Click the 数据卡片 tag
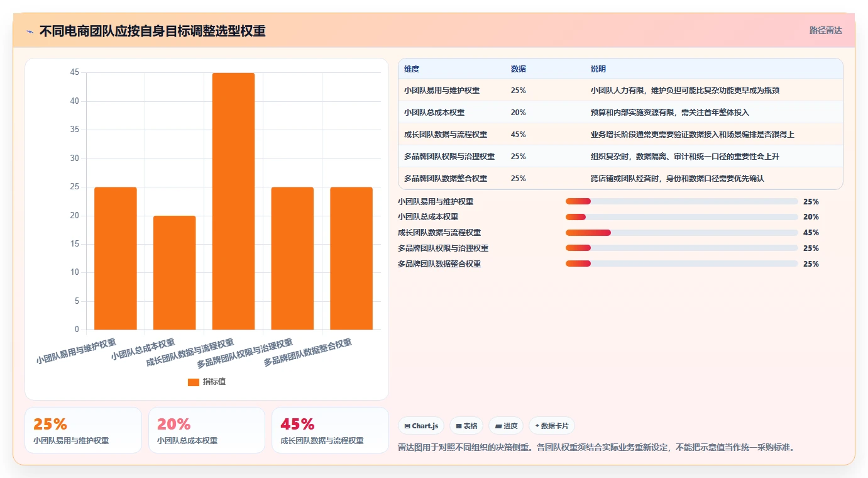This screenshot has height=478, width=868. (552, 426)
